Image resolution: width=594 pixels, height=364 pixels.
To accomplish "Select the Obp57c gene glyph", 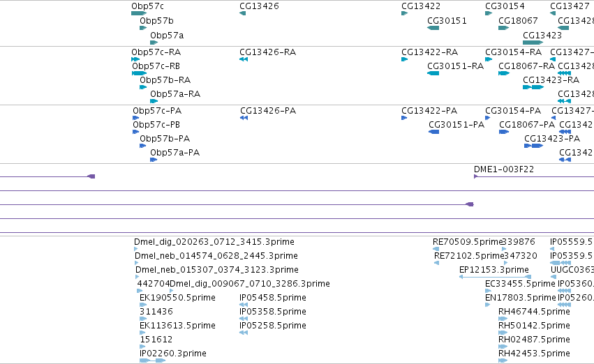I will 139,14.
